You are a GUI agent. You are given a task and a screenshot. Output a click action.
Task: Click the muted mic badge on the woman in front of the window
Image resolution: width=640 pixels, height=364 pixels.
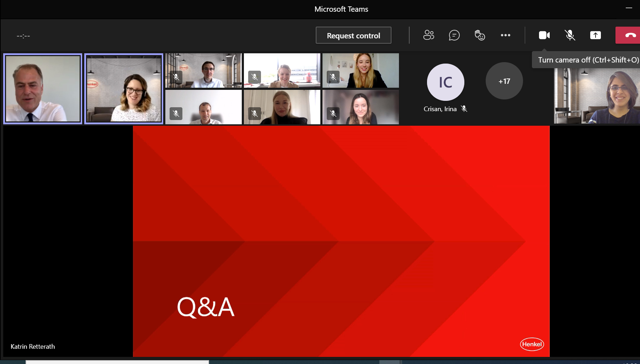point(254,77)
